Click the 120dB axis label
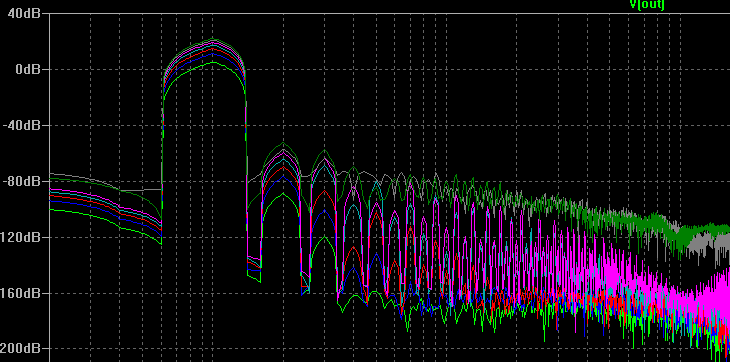Screen dimensions: 730x362 20,237
